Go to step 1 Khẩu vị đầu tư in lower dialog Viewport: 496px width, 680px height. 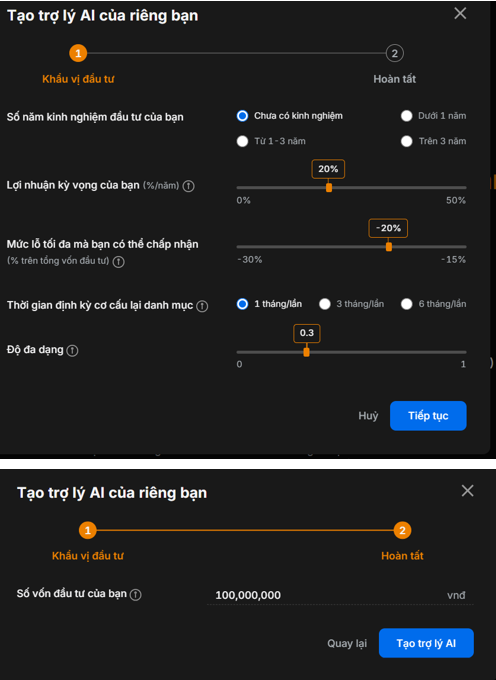(x=88, y=530)
